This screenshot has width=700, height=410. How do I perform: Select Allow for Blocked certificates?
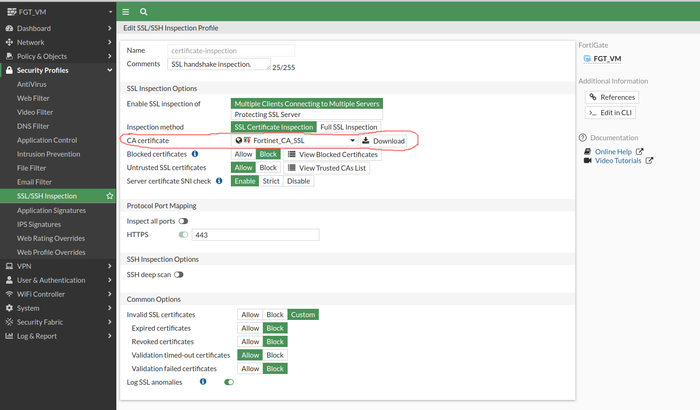coord(243,154)
